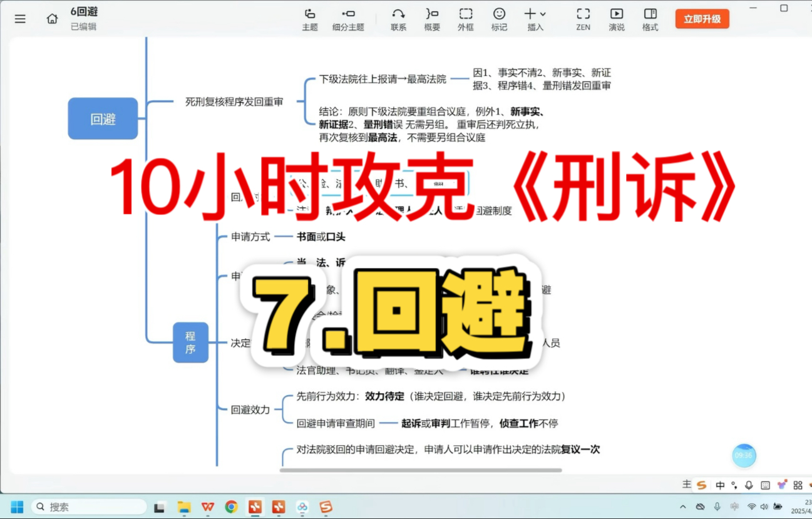Open the Windows Start menu
This screenshot has width=812, height=519.
pos(17,506)
